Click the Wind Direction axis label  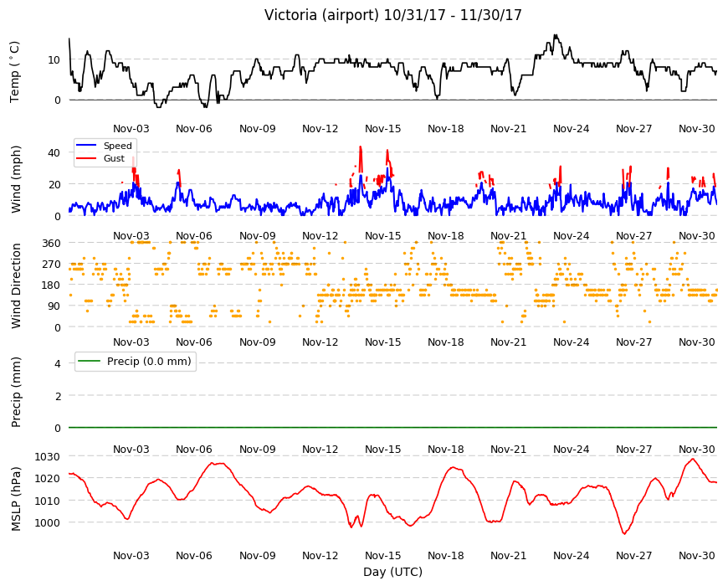[x=16, y=285]
